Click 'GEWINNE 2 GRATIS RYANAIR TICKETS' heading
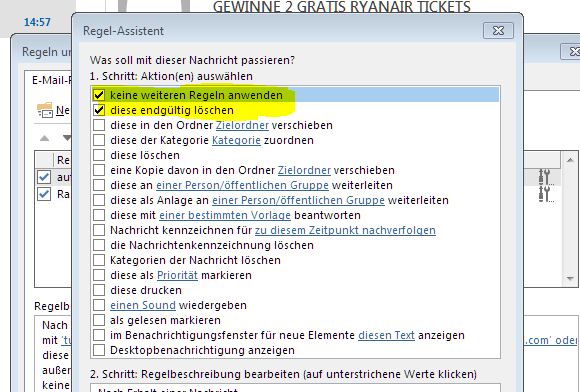The height and width of the screenshot is (392, 580). pyautogui.click(x=342, y=7)
